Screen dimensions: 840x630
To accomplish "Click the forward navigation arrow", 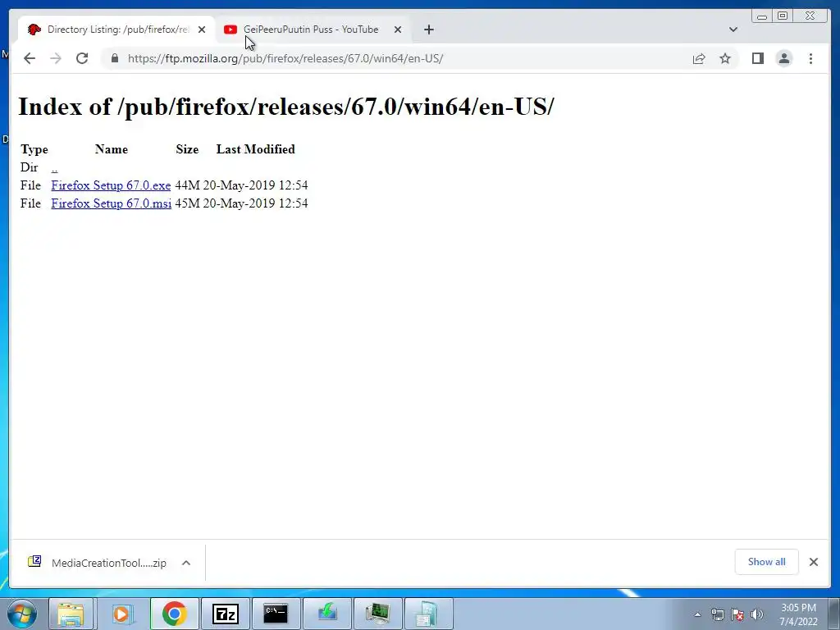I will (56, 58).
